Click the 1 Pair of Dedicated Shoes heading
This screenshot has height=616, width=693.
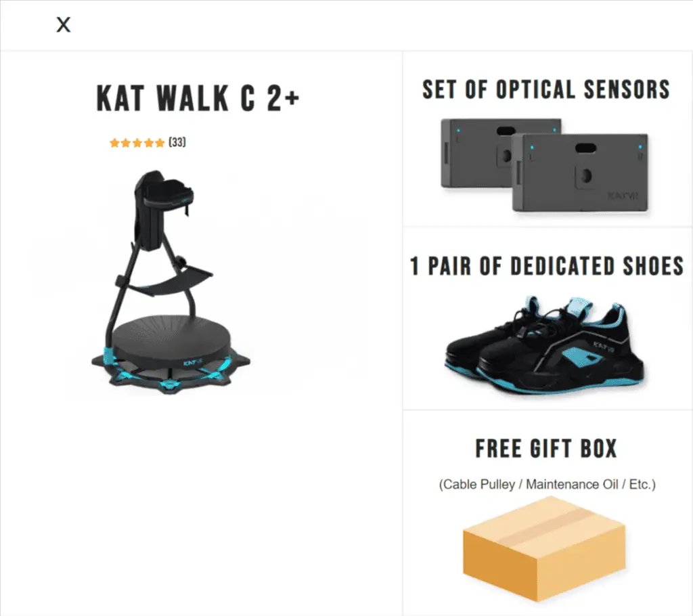point(547,266)
